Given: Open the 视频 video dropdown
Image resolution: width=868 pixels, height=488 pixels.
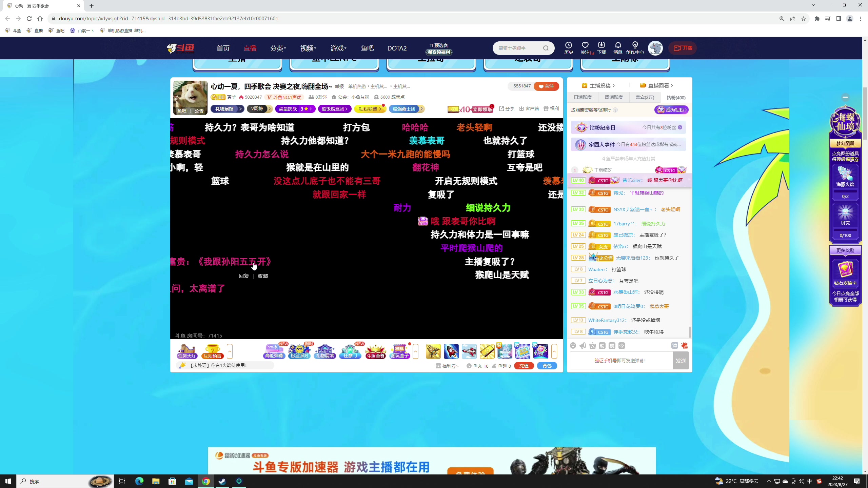Looking at the screenshot, I should 308,48.
